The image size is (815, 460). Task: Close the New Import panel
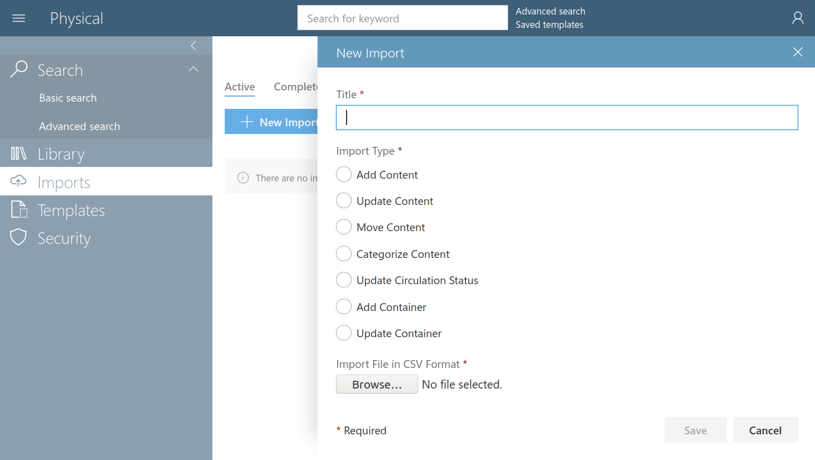[797, 52]
